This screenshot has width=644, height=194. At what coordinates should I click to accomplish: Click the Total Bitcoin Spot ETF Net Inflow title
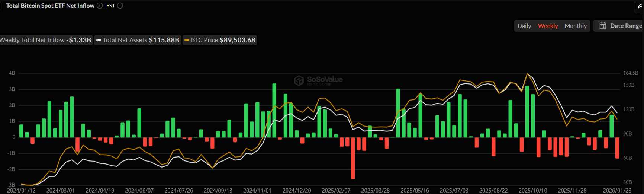[x=50, y=6]
